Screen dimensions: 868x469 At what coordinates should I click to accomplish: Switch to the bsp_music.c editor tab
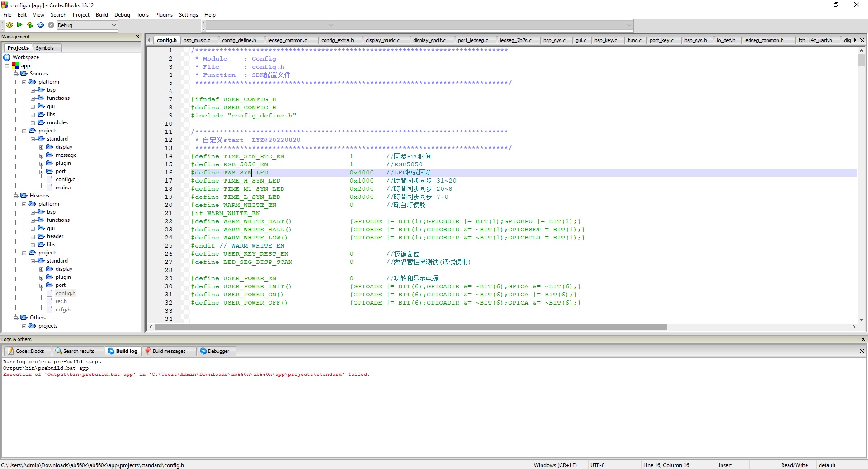[197, 40]
